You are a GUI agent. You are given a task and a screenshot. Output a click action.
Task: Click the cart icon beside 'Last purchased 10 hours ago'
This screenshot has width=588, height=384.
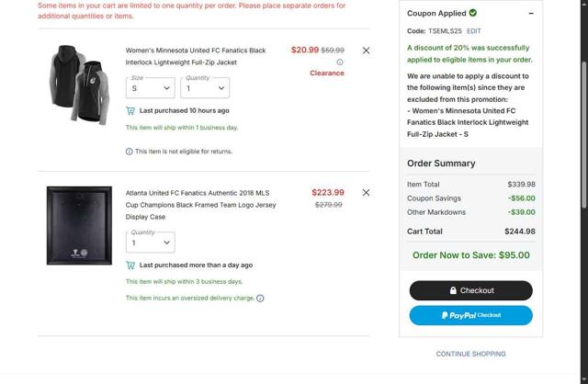point(130,110)
